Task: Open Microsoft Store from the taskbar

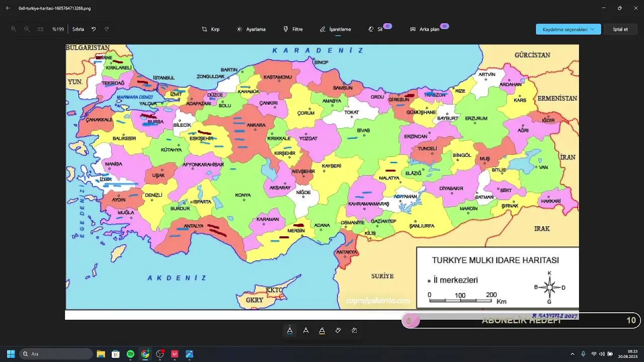Action: tap(116, 354)
